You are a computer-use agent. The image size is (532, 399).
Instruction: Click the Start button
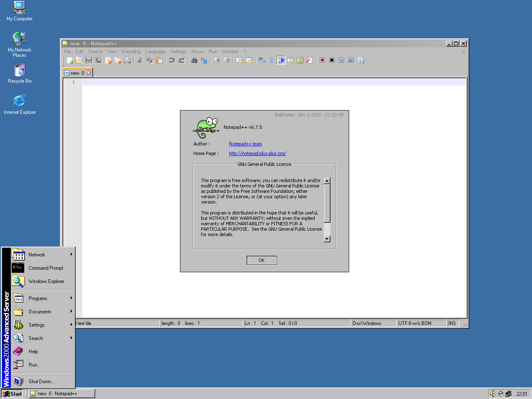(x=12, y=394)
